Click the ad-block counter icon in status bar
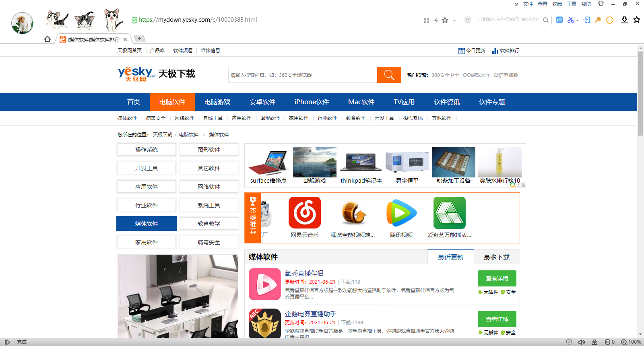644x346 pixels. [x=609, y=342]
